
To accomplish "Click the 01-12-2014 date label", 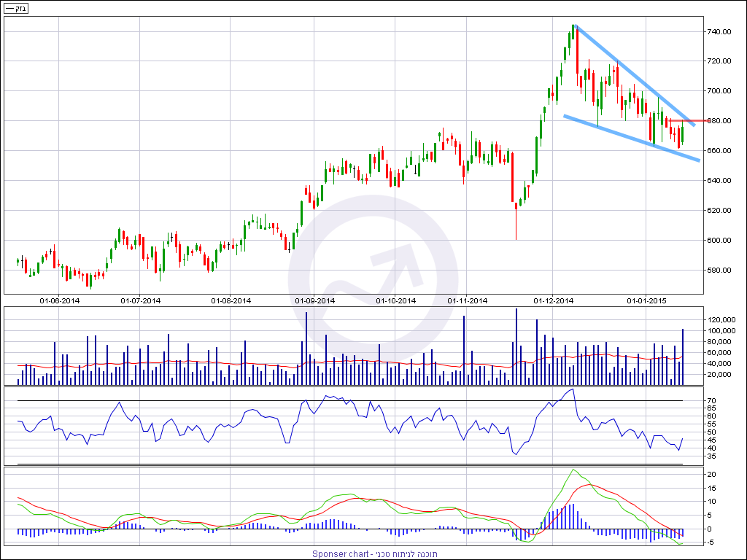I will [553, 300].
